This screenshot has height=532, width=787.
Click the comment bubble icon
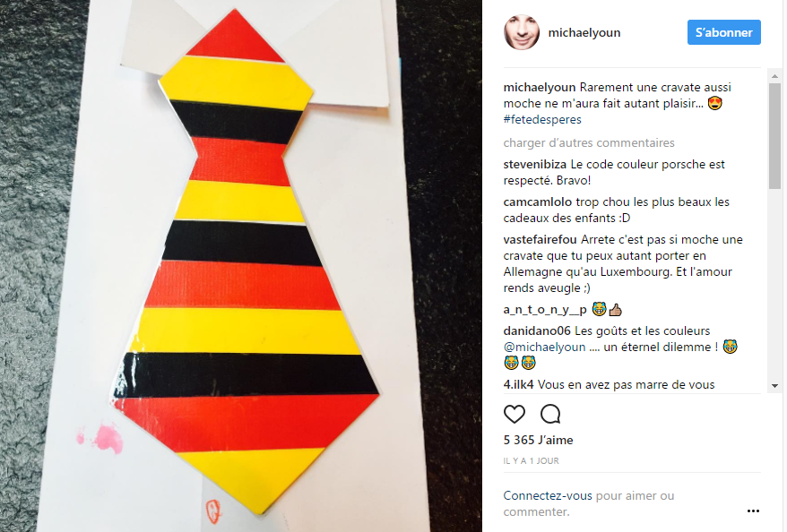tap(550, 414)
